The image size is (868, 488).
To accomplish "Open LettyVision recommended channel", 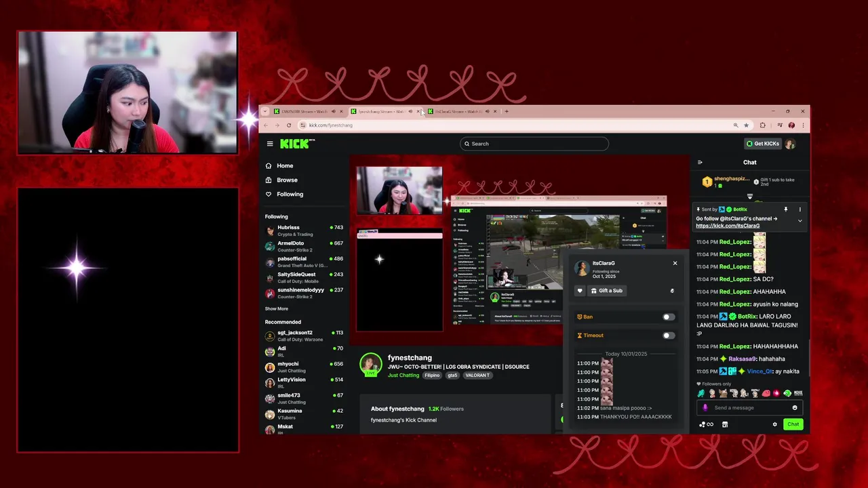I will 304,382.
